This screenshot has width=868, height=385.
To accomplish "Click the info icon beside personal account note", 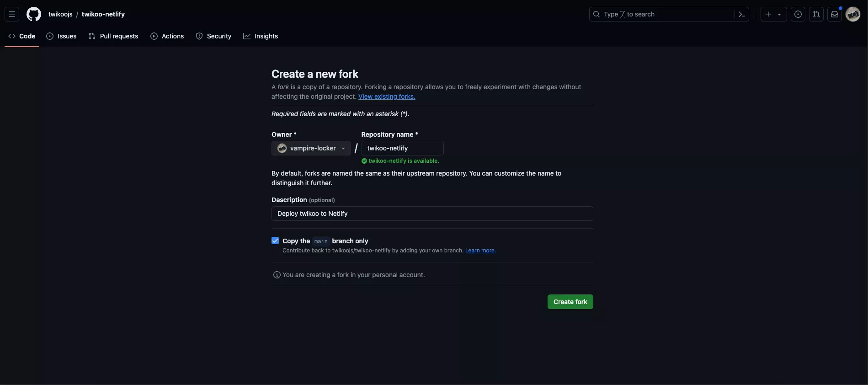I will 277,275.
